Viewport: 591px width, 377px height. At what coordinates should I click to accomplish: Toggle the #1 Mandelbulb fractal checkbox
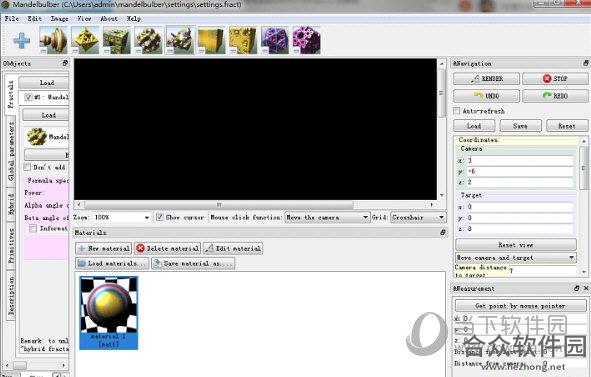28,97
